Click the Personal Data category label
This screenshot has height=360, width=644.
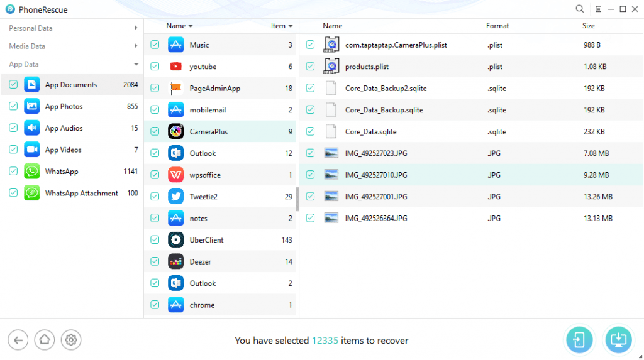tap(31, 28)
